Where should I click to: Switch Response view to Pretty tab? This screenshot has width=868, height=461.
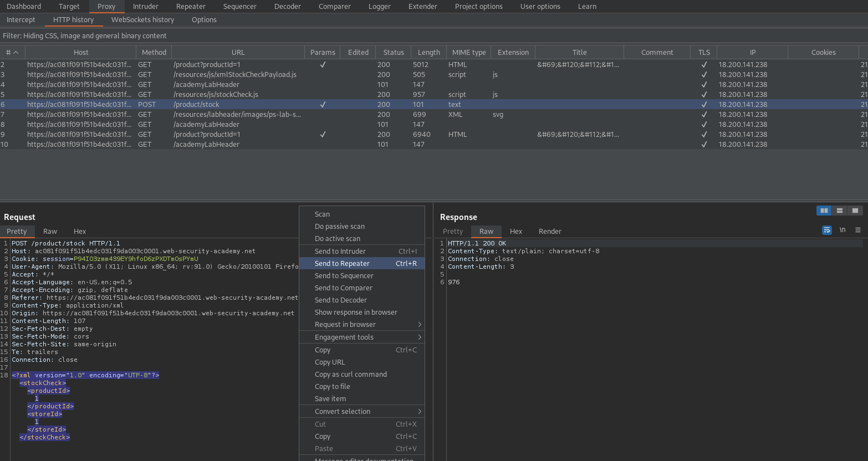[453, 232]
